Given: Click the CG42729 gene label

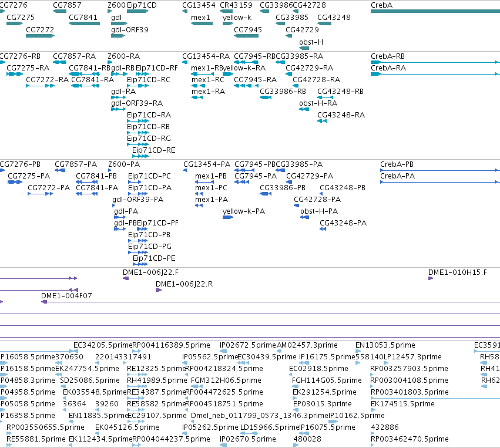Looking at the screenshot, I should [302, 29].
